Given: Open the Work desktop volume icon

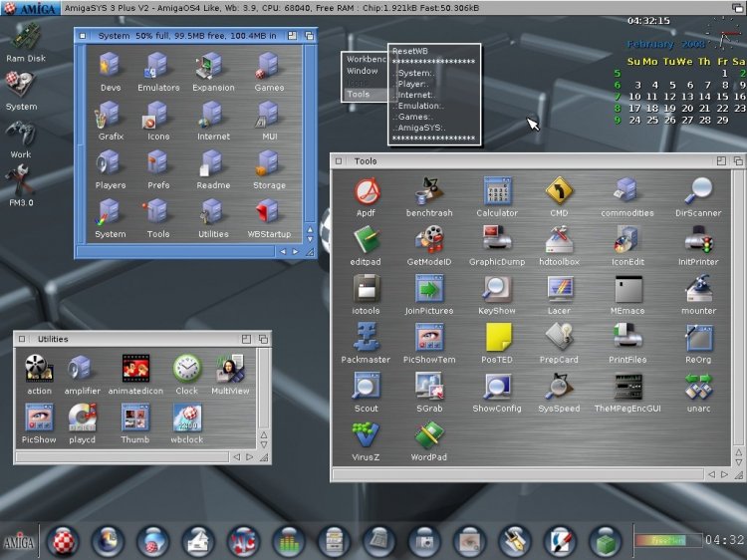Looking at the screenshot, I should (21, 134).
